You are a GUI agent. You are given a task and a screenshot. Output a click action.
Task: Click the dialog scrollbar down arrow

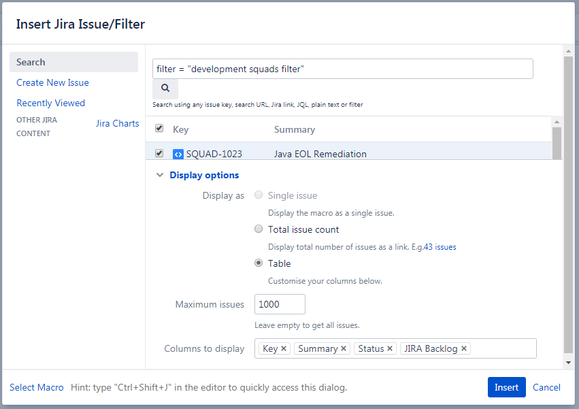click(x=569, y=362)
